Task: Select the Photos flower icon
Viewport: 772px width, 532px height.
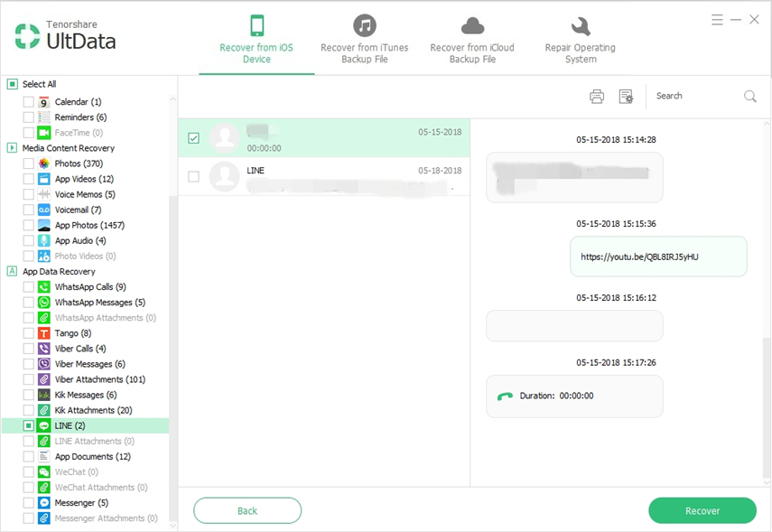Action: tap(44, 163)
